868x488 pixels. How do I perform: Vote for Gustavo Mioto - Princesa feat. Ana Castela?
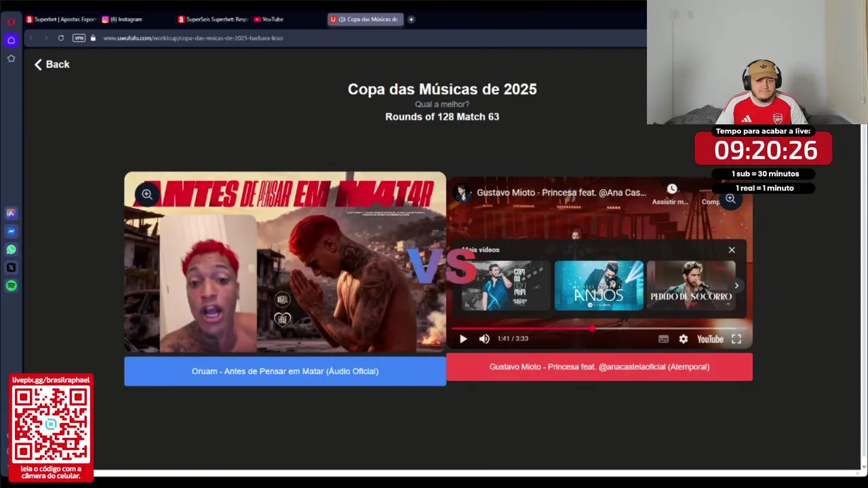[x=599, y=367]
